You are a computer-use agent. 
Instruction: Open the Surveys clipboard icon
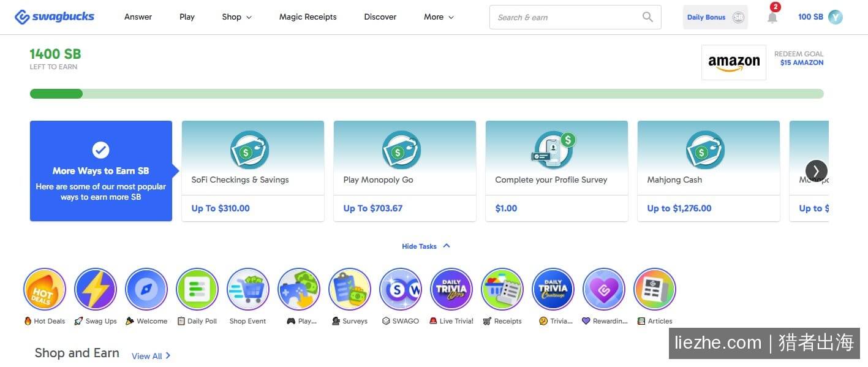click(350, 289)
